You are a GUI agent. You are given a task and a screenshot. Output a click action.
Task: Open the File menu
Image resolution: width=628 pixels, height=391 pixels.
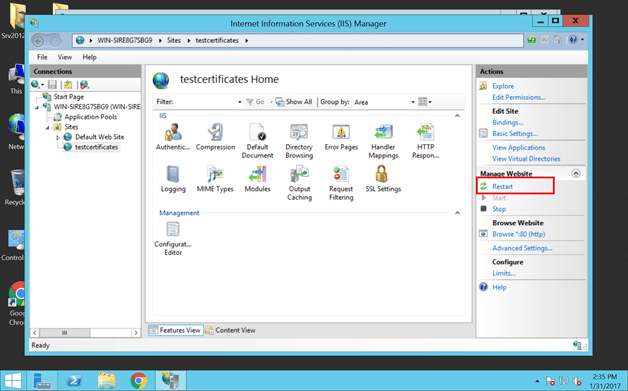coord(42,57)
